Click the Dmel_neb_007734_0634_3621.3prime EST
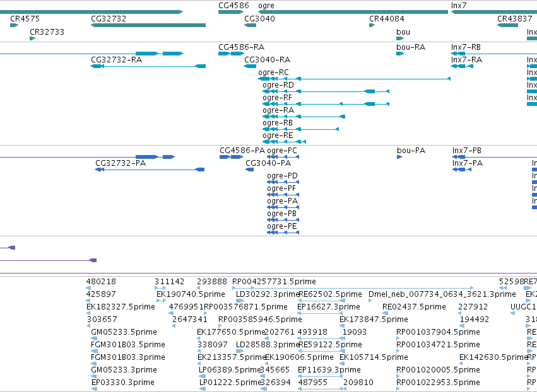The image size is (537, 392). pos(442,294)
